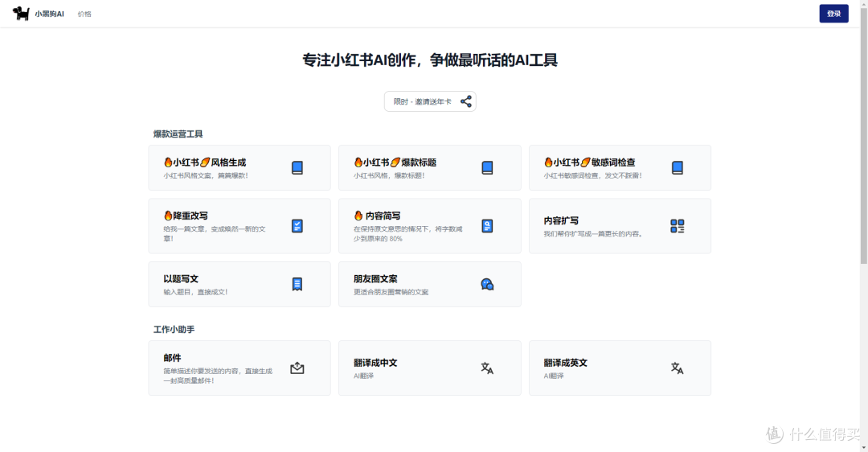The image size is (868, 452).
Task: Click the black dog logo icon
Action: tap(20, 14)
